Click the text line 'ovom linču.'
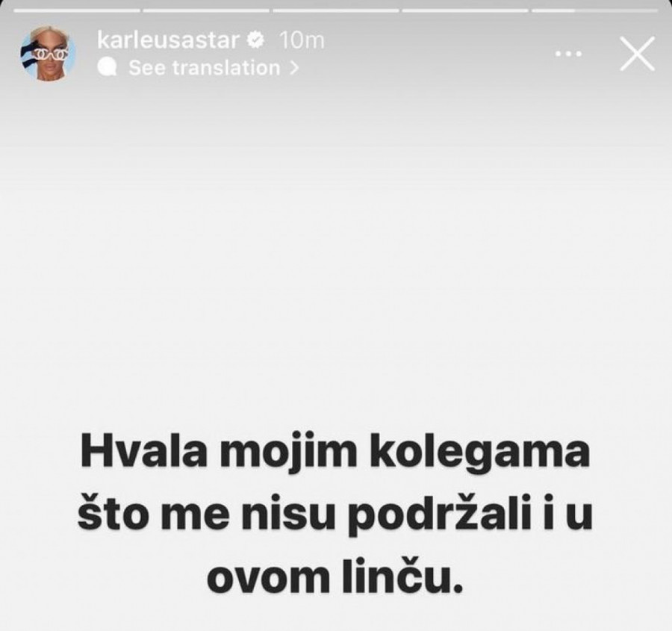This screenshot has height=631, width=672. pyautogui.click(x=335, y=576)
